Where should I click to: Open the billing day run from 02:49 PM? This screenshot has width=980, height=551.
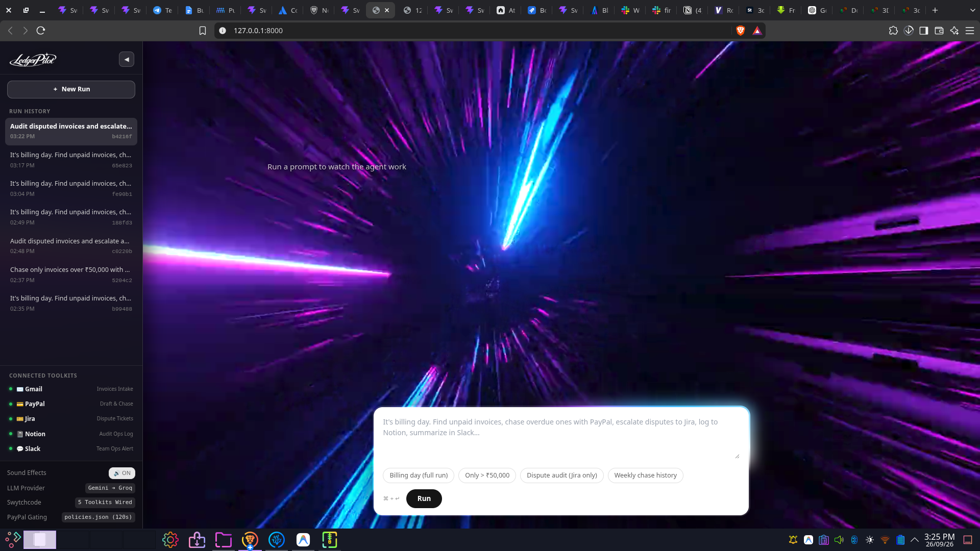click(x=71, y=217)
